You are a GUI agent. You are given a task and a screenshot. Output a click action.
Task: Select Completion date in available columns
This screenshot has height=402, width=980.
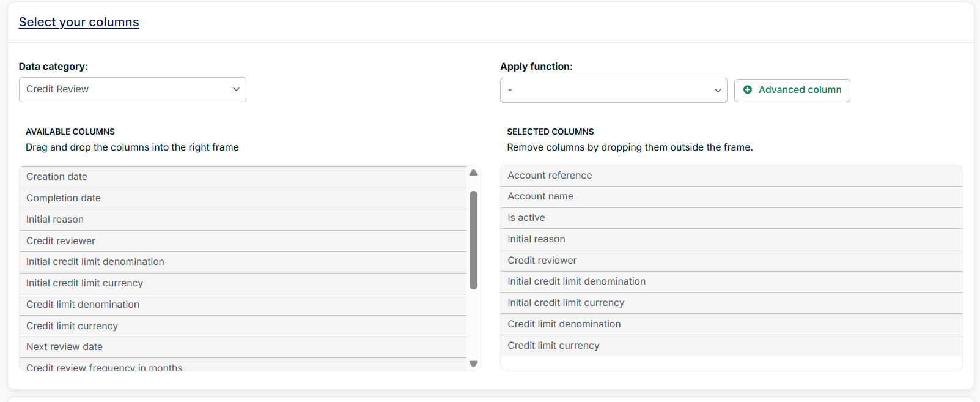tap(64, 198)
